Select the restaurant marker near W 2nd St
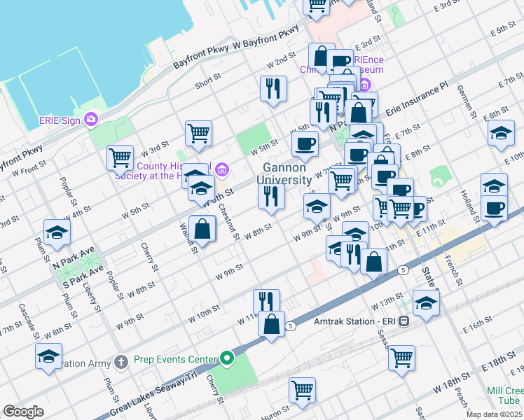This screenshot has height=420, width=524. (x=274, y=90)
